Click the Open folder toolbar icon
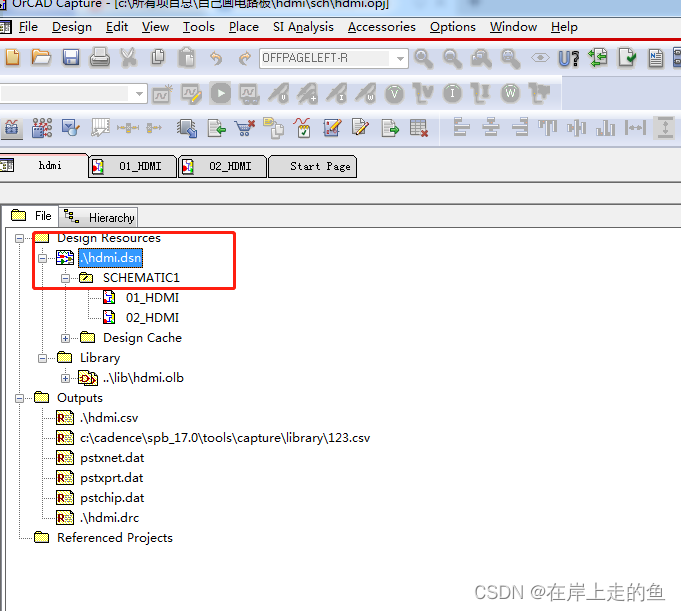Viewport: 681px width, 611px height. [41, 58]
